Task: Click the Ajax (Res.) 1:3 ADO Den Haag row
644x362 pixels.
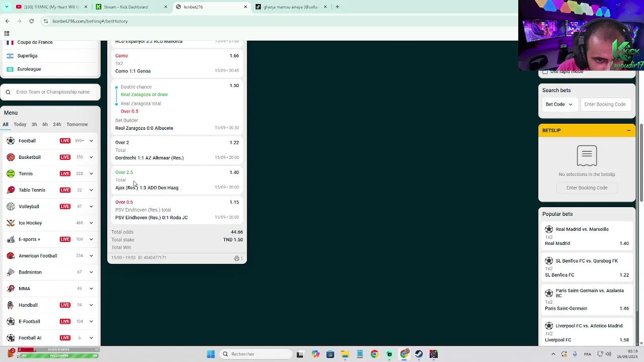Action: [177, 180]
